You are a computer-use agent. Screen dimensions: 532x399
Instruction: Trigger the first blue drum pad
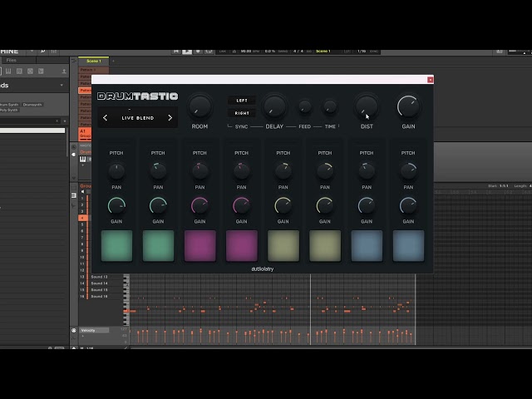pyautogui.click(x=367, y=246)
